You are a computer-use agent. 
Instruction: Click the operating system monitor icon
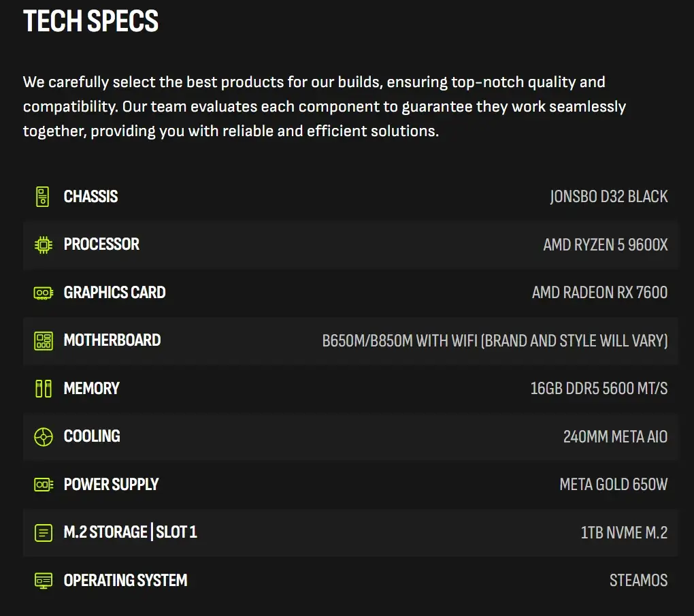[x=44, y=581]
